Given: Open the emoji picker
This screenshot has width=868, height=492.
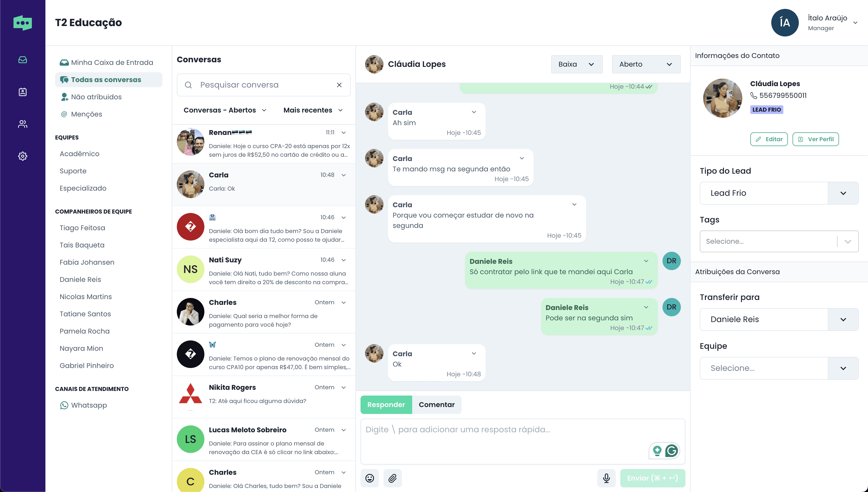Looking at the screenshot, I should tap(370, 478).
